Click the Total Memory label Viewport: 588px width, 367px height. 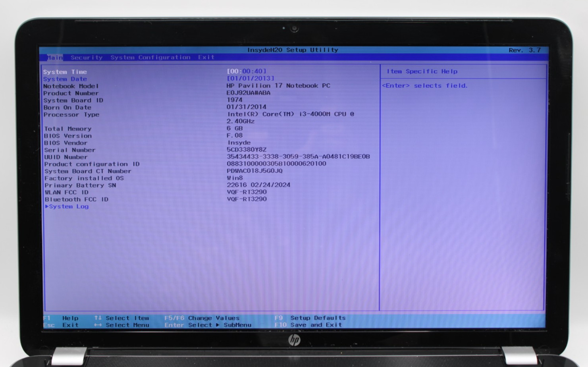pos(67,129)
